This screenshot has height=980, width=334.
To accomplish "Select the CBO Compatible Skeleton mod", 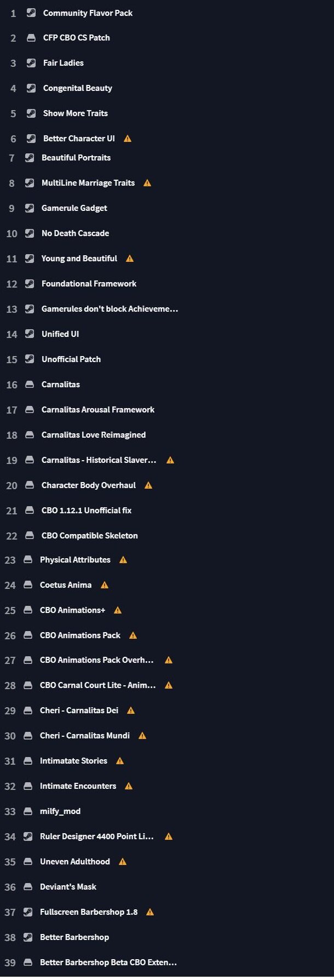I will coord(89,535).
